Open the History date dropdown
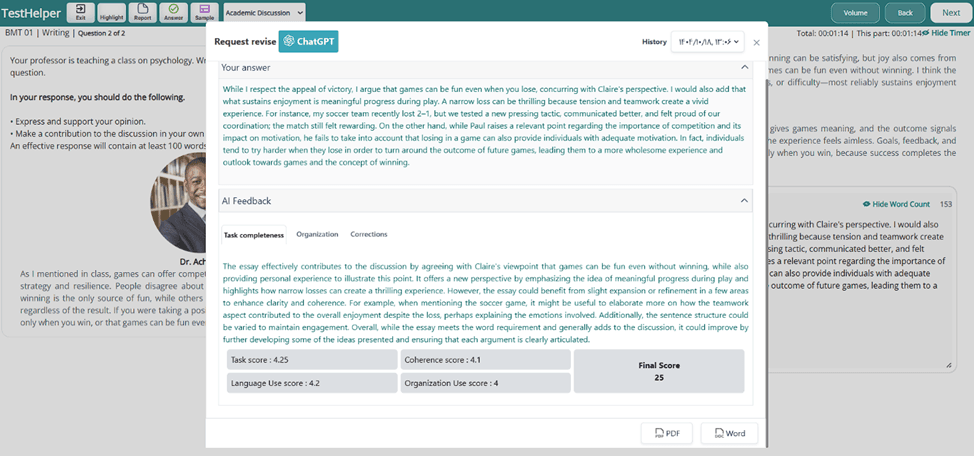This screenshot has height=456, width=974. [708, 42]
